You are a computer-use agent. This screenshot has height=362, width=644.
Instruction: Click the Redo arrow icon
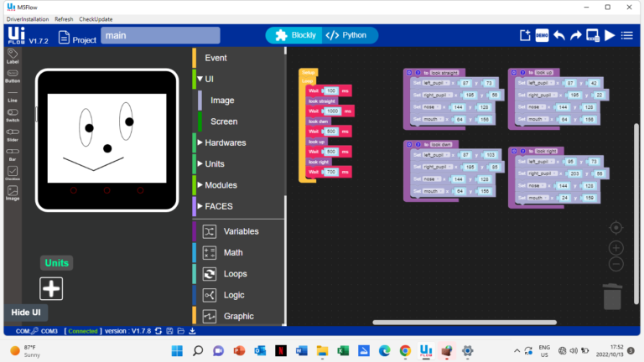point(576,35)
